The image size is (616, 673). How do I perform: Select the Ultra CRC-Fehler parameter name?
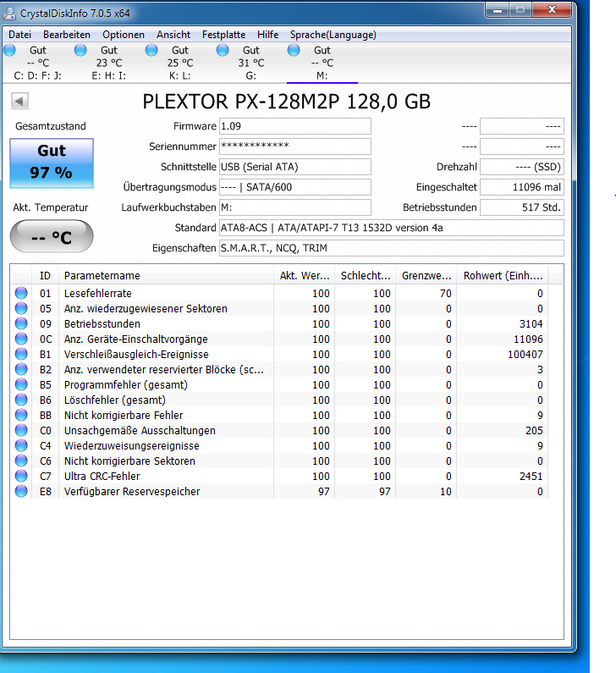(102, 477)
